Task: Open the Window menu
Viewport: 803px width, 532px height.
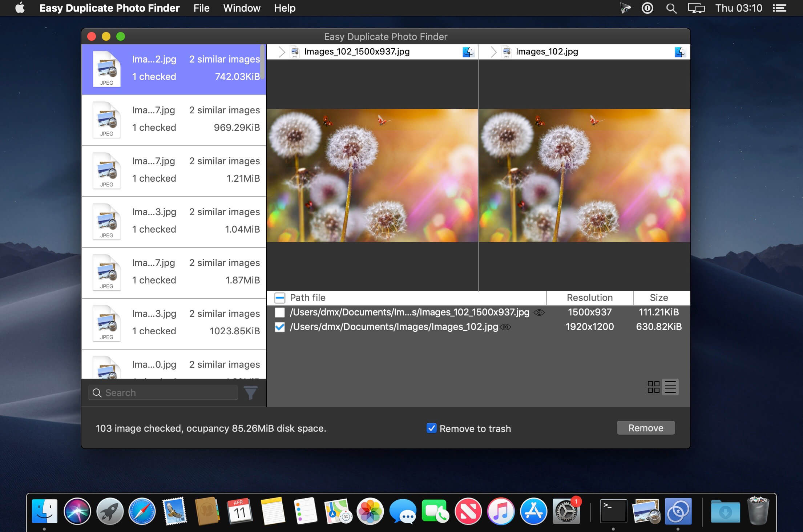Action: click(242, 8)
